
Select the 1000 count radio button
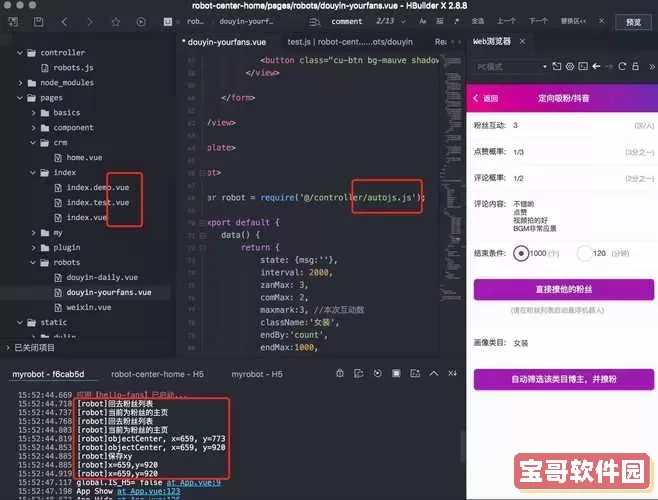[x=521, y=254]
